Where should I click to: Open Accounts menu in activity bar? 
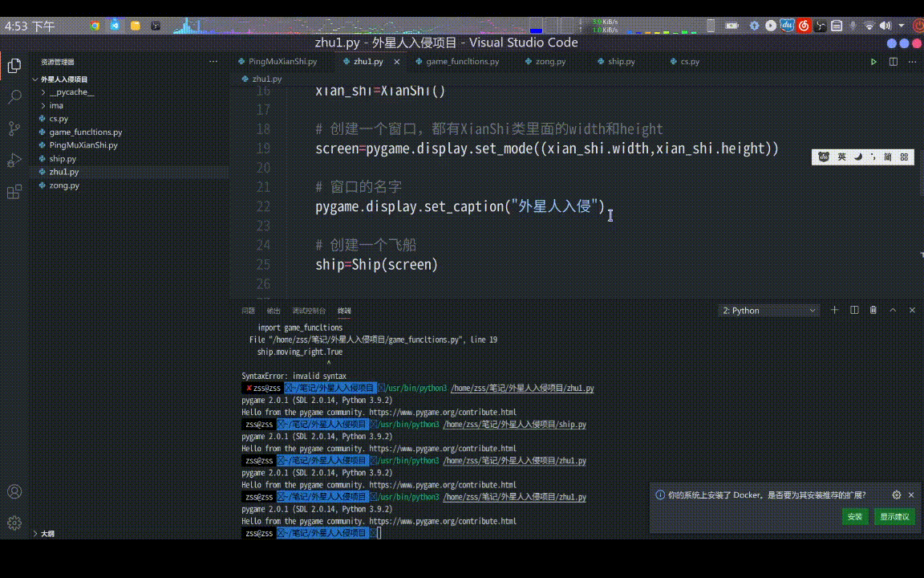[x=14, y=491]
